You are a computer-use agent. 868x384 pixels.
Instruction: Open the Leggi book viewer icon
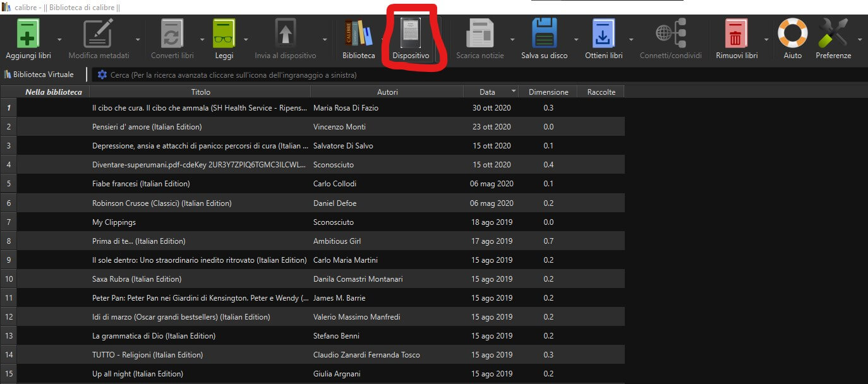224,33
